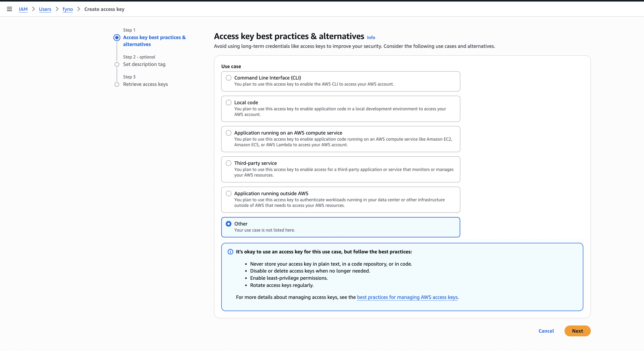The width and height of the screenshot is (644, 351).
Task: Cancel access key creation
Action: pyautogui.click(x=546, y=331)
